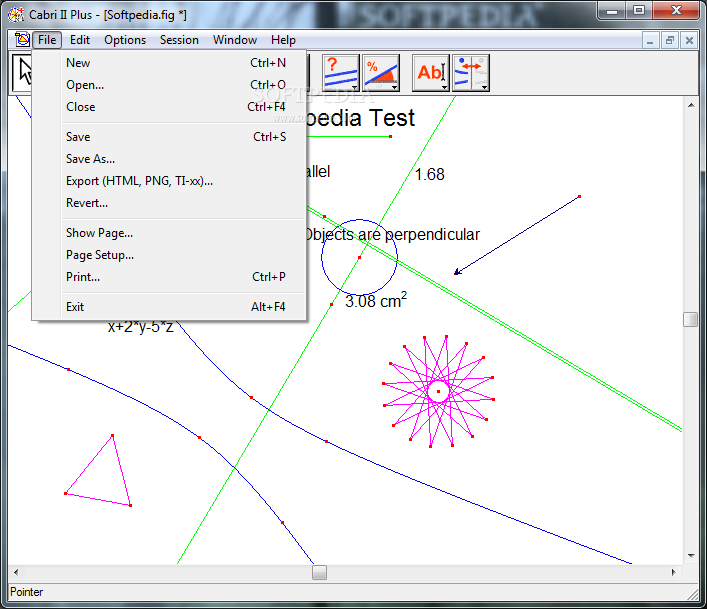Viewport: 707px width, 609px height.
Task: Click the vertical scrollbar thumb
Action: 690,319
